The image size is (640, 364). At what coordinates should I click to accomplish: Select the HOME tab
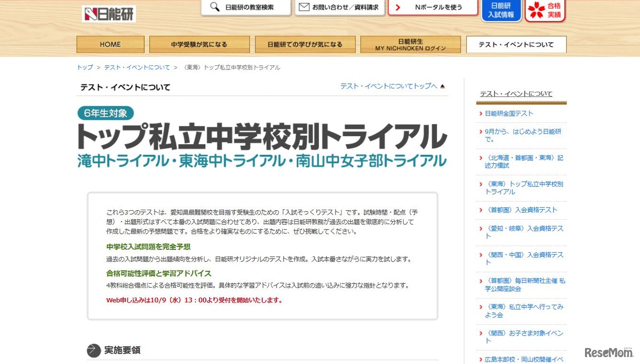coord(110,44)
